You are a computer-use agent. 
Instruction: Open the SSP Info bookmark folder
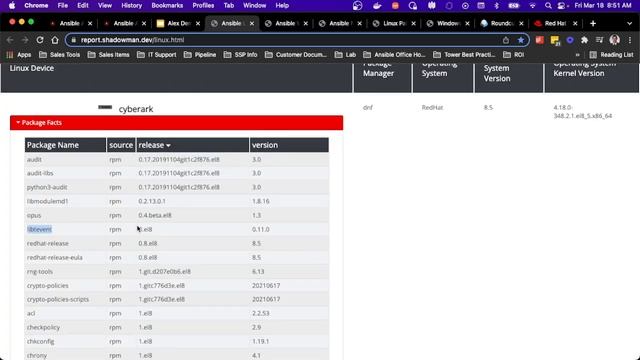pyautogui.click(x=240, y=55)
